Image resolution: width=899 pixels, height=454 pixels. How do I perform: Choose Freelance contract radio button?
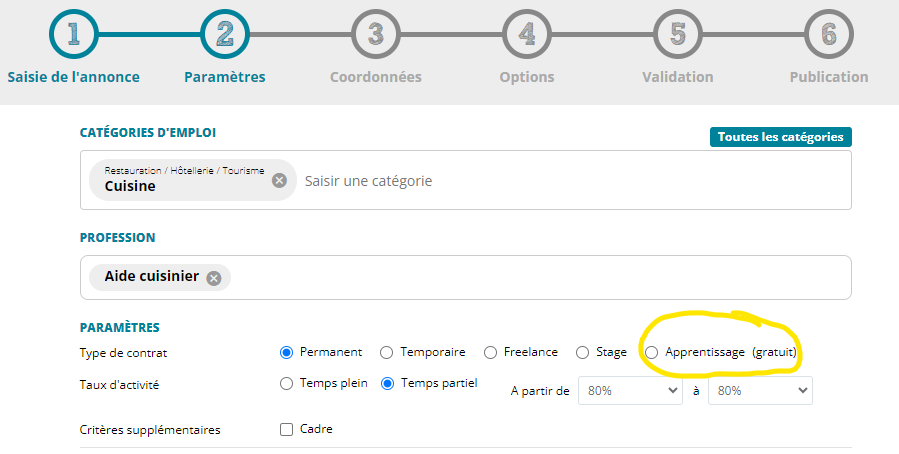(490, 353)
